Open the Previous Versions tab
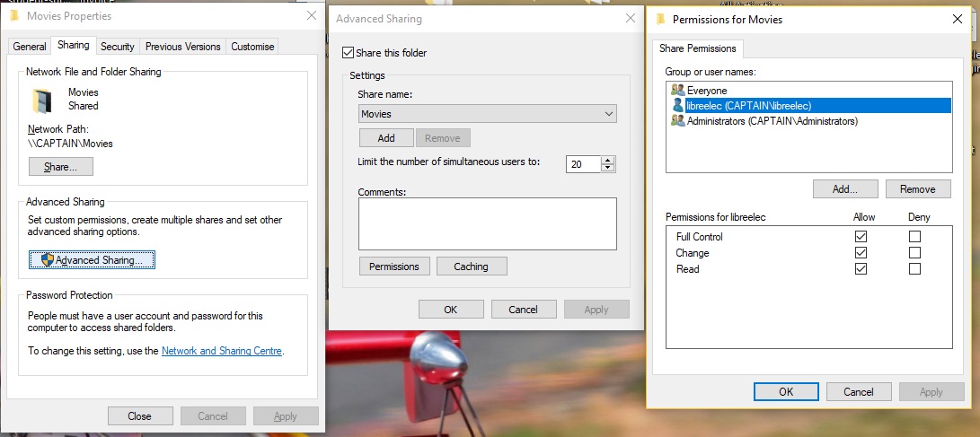Screen dimensions: 980x437 182,47
